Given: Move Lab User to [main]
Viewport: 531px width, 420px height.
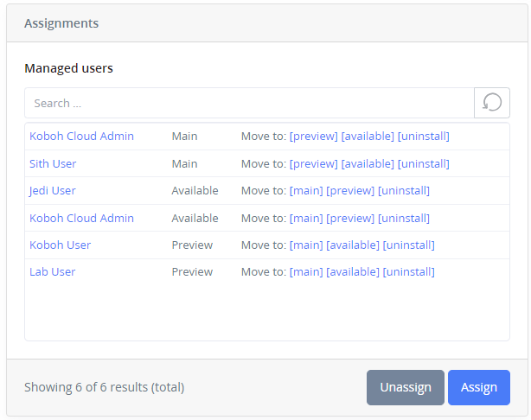Looking at the screenshot, I should (305, 271).
